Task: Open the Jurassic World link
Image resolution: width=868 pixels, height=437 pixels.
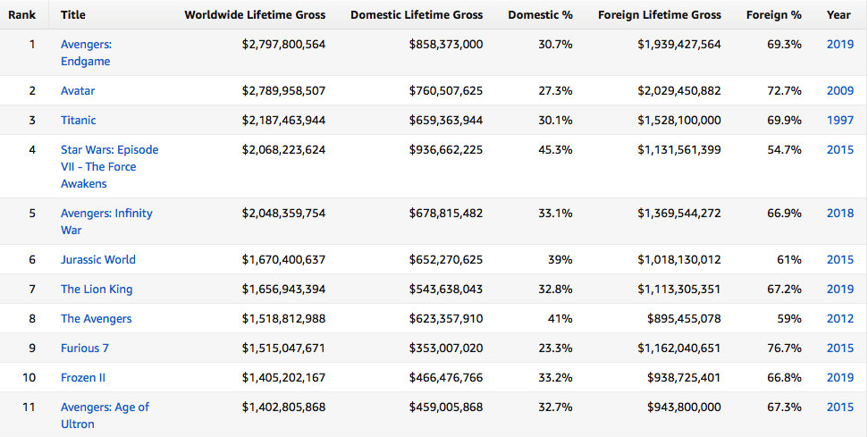Action: [98, 259]
